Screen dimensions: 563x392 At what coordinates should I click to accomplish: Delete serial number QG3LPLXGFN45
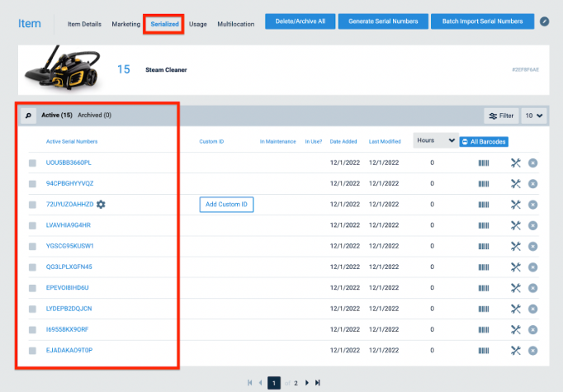tap(532, 267)
